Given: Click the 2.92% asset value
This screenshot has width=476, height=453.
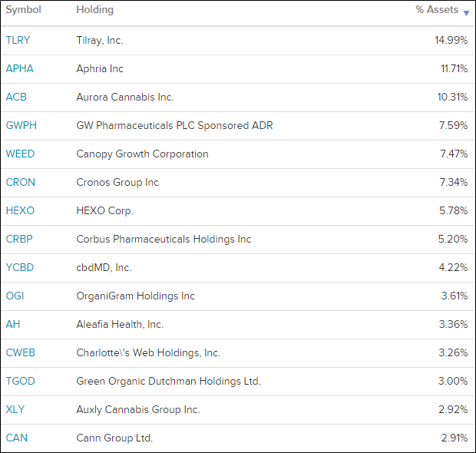Looking at the screenshot, I should coord(453,409).
